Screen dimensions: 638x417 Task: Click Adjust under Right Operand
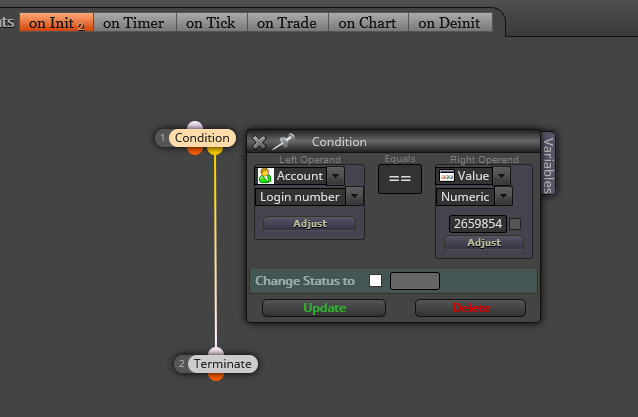(484, 243)
